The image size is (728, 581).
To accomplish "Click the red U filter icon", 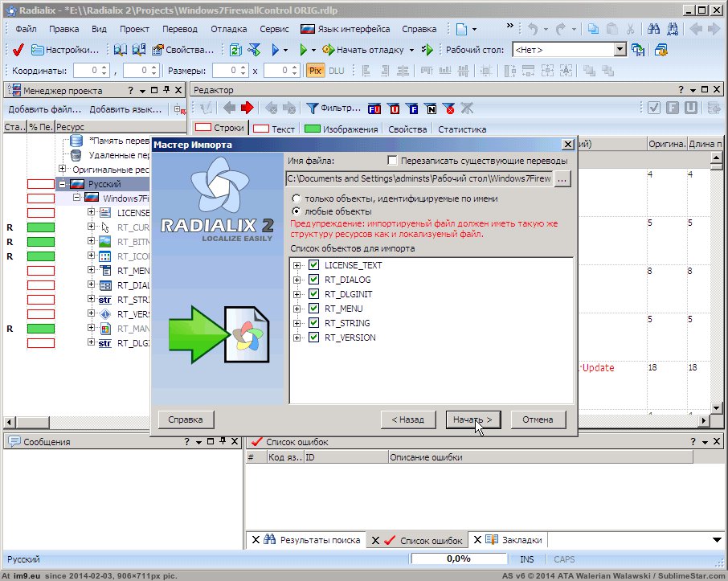I will point(394,108).
